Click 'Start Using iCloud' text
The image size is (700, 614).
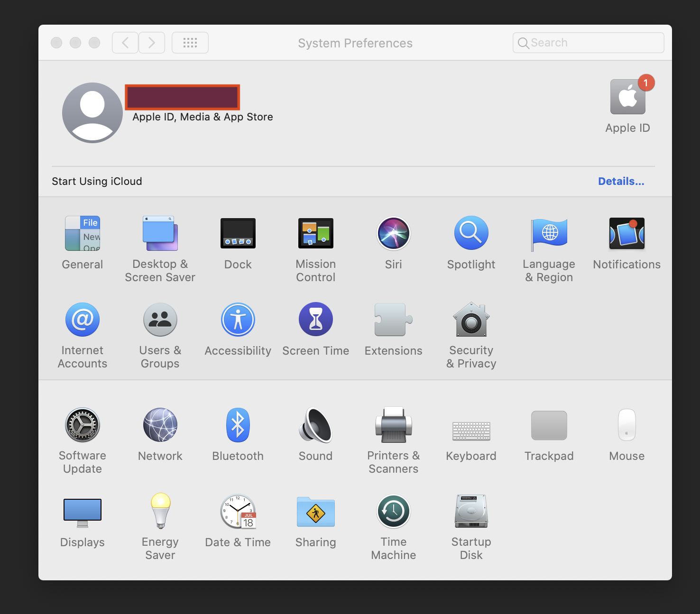(x=97, y=181)
